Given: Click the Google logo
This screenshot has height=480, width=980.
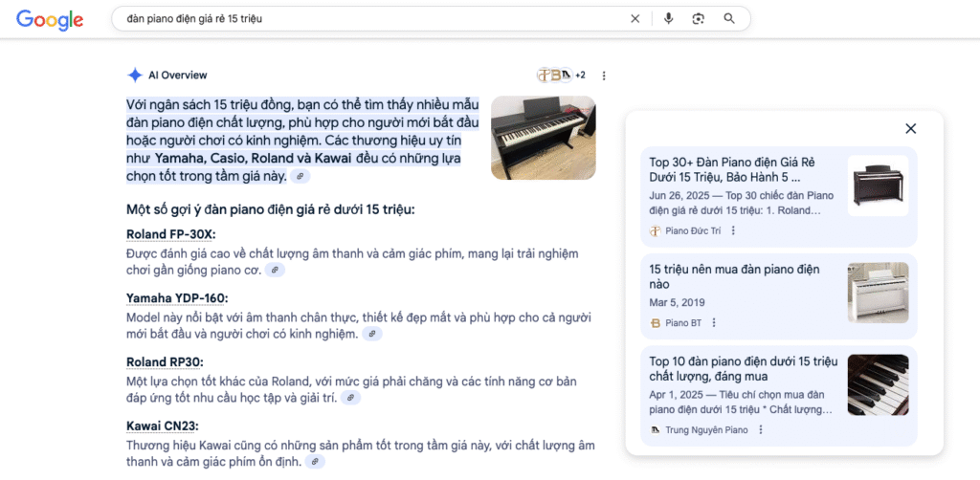Looking at the screenshot, I should [50, 20].
